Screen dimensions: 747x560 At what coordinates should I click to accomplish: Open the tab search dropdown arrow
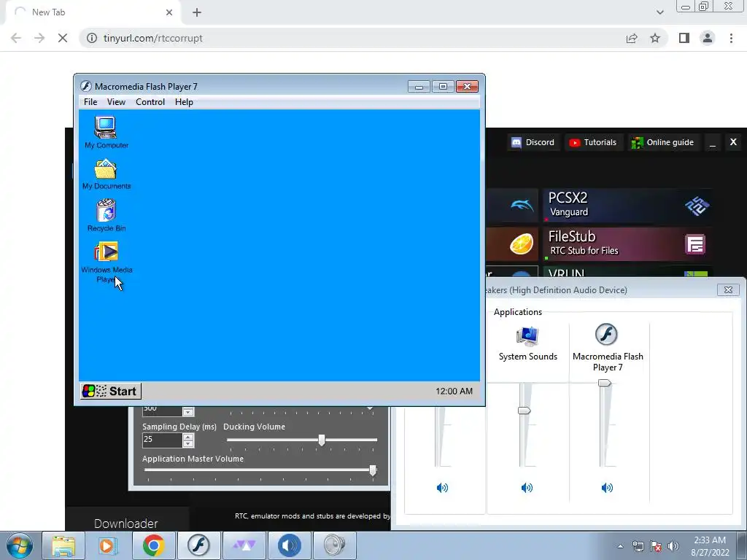[659, 12]
